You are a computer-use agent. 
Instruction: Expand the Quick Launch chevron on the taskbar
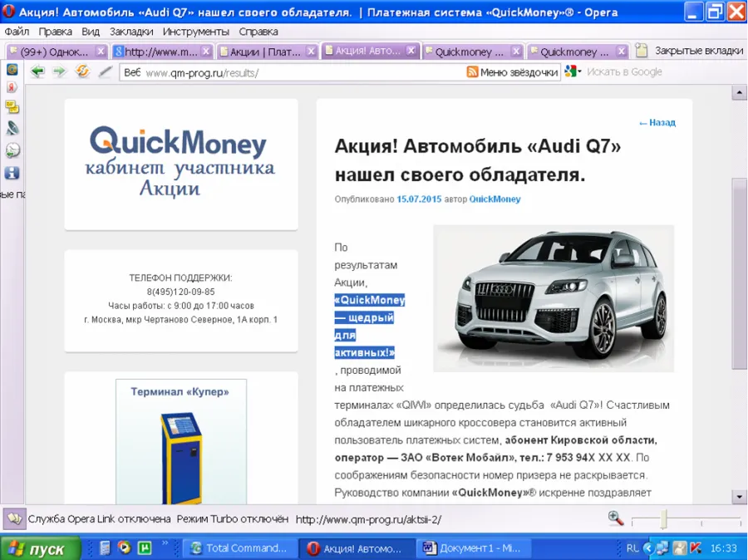point(165,543)
